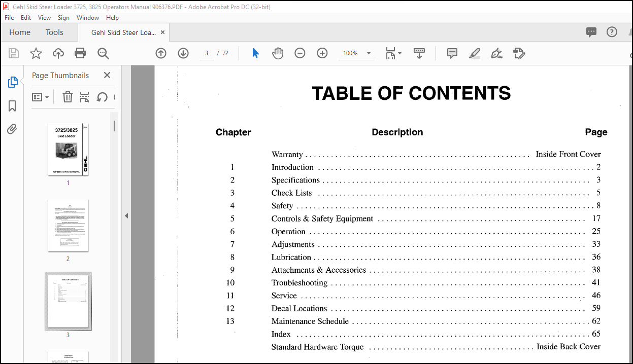Image resolution: width=633 pixels, height=364 pixels.
Task: Click the stamp/redact toolbar icon
Action: coord(519,53)
